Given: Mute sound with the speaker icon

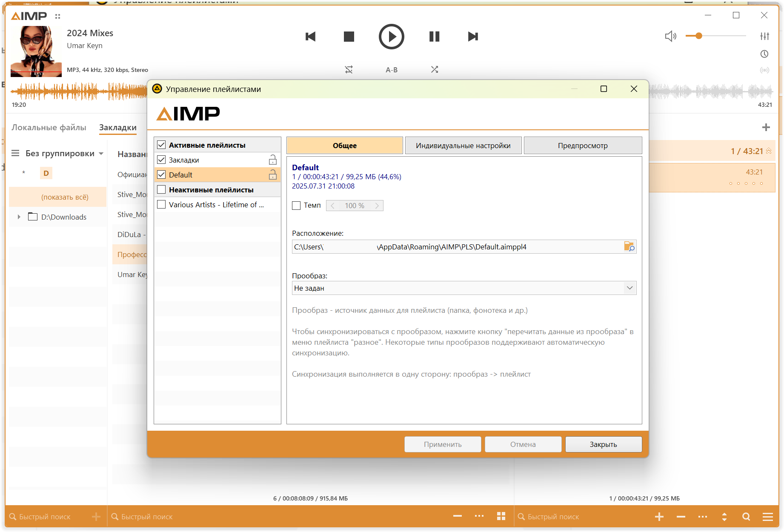Looking at the screenshot, I should click(x=671, y=36).
